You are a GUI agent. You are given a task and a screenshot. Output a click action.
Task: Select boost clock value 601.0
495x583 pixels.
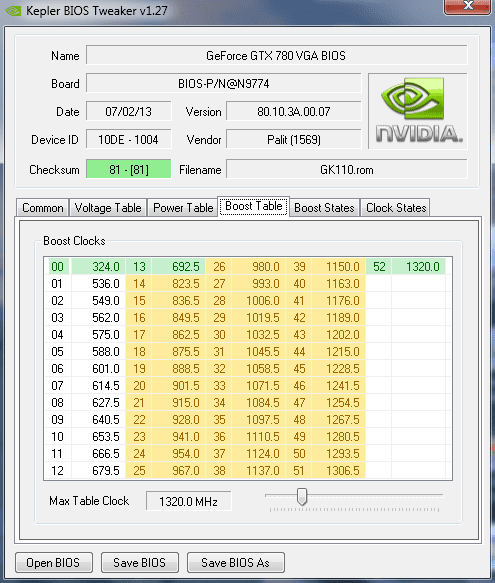pos(98,368)
